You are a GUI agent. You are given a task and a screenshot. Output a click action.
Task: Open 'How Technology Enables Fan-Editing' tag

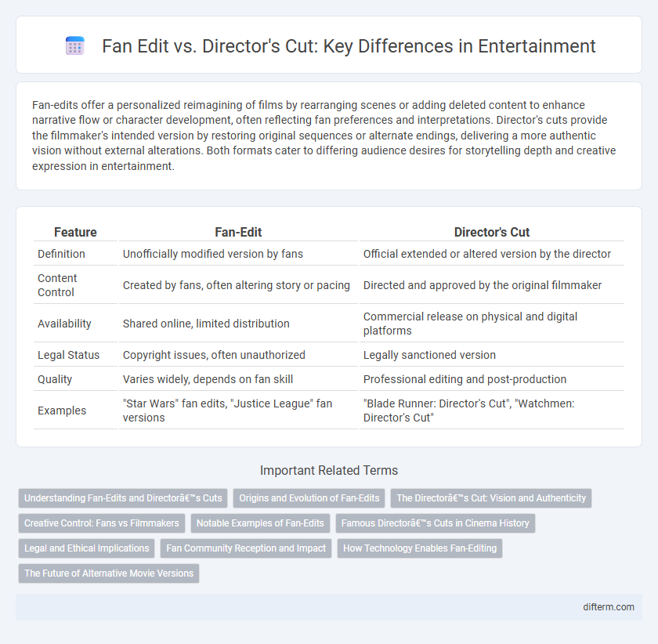click(x=420, y=548)
